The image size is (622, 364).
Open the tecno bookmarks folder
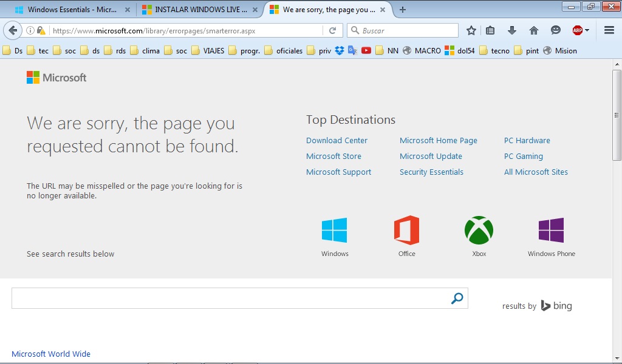(494, 51)
